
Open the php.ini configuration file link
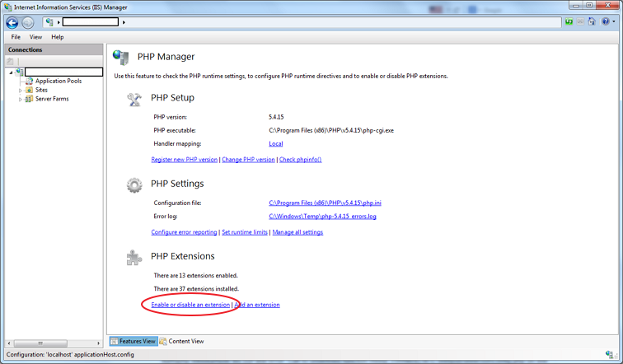(x=325, y=203)
